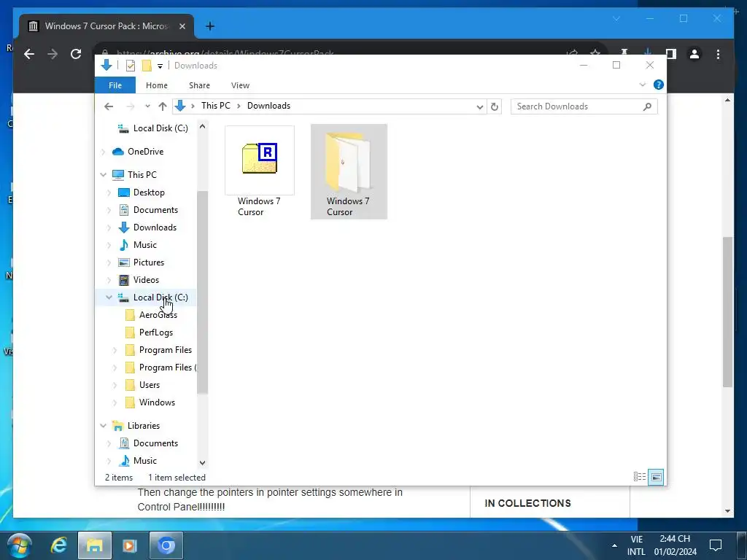This screenshot has height=560, width=747.
Task: Collapse the This PC tree node
Action: pyautogui.click(x=104, y=175)
